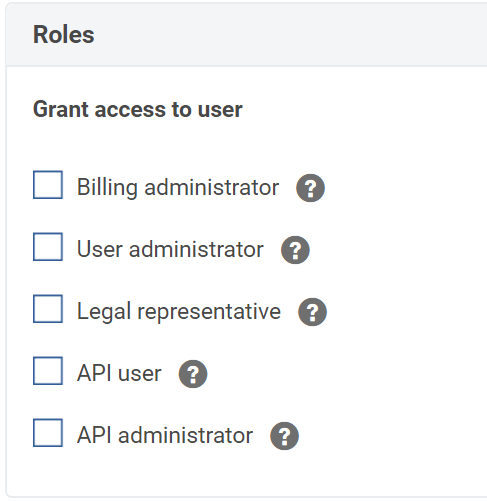Viewport: 487px width, 501px height.
Task: Click the Grant access to user heading
Action: point(138,109)
